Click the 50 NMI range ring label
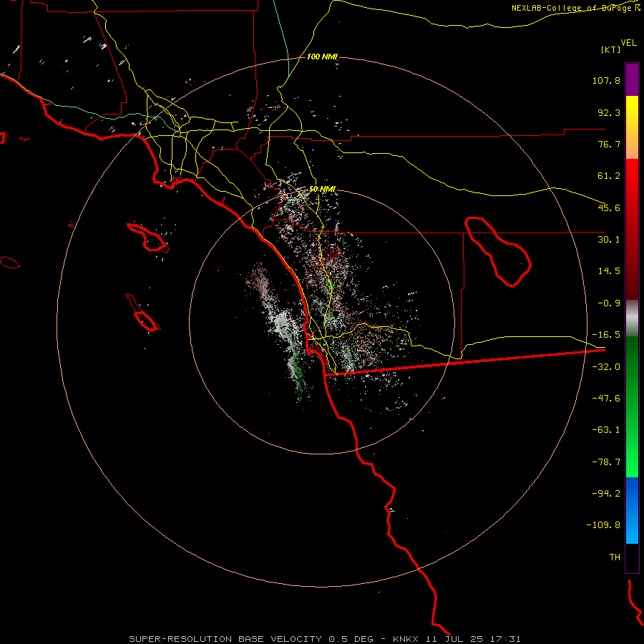Screen dimensions: 644x644 coord(323,189)
